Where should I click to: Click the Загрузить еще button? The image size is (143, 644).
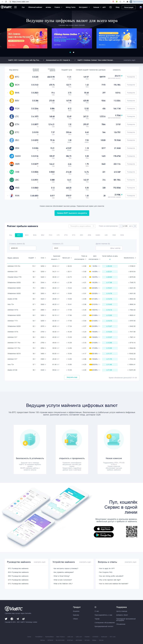click(x=72, y=377)
